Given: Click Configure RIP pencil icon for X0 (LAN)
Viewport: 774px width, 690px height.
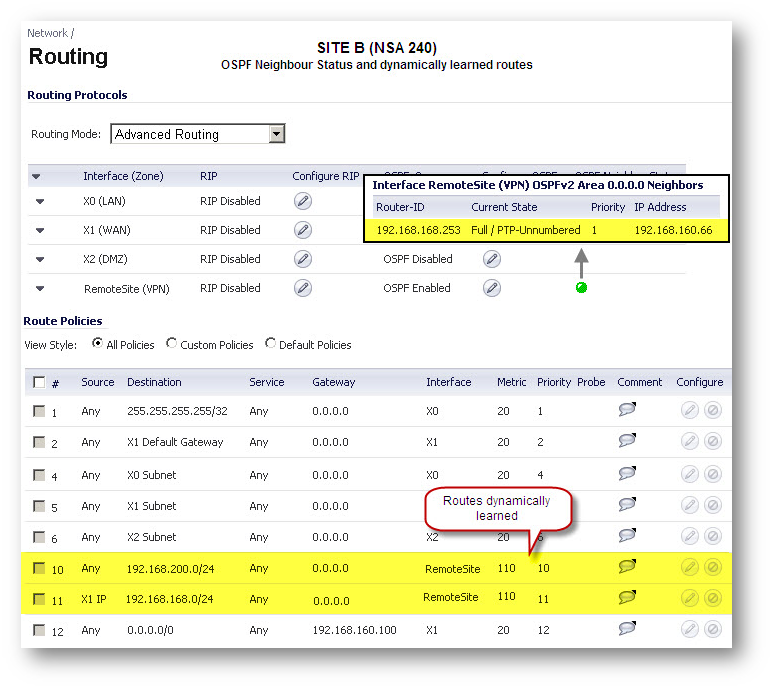Looking at the screenshot, I should click(x=303, y=201).
